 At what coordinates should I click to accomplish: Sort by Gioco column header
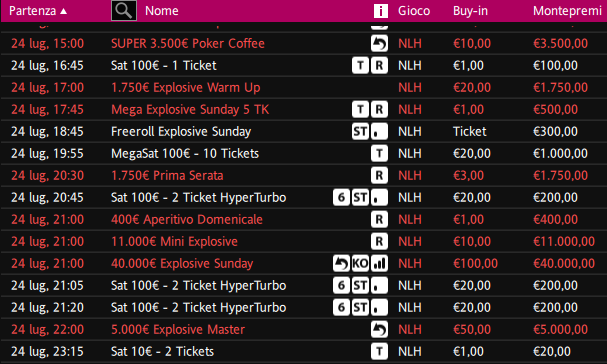(x=414, y=11)
